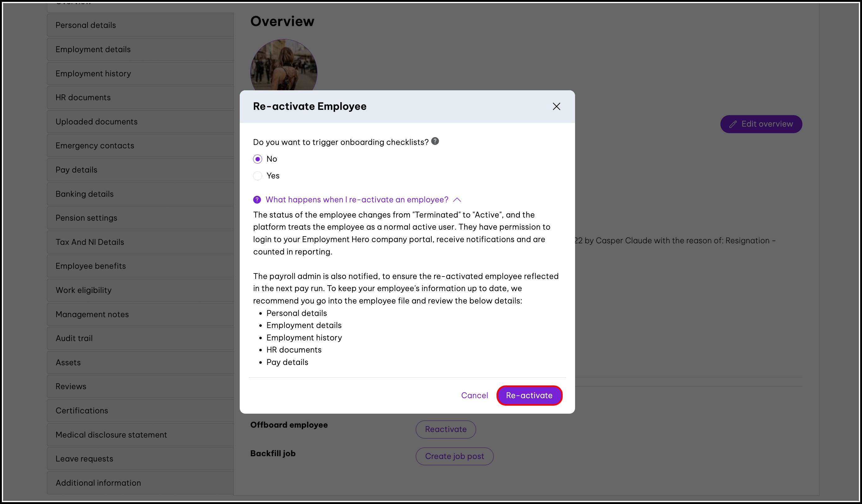Click the Reactivate outlined button
862x504 pixels.
pos(445,429)
